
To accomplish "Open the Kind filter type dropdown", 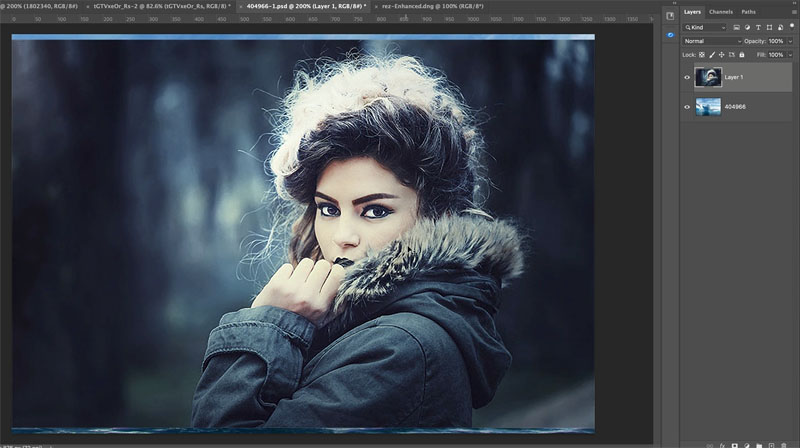I will coord(706,27).
